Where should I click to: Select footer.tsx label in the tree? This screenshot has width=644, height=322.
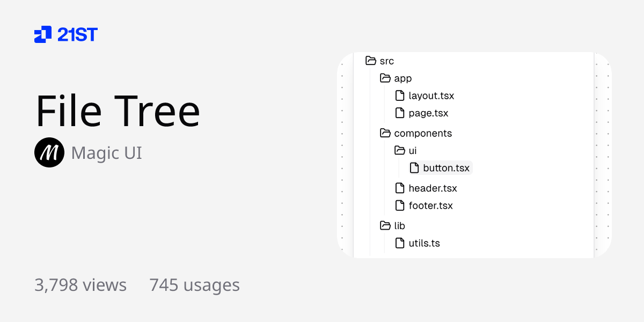pyautogui.click(x=430, y=206)
